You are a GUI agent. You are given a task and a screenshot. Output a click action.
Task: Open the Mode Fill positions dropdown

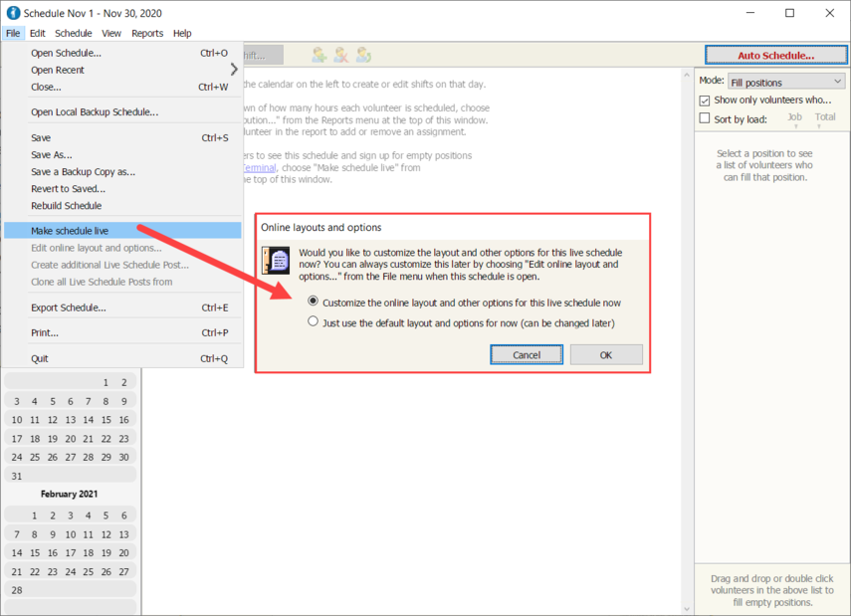point(786,82)
